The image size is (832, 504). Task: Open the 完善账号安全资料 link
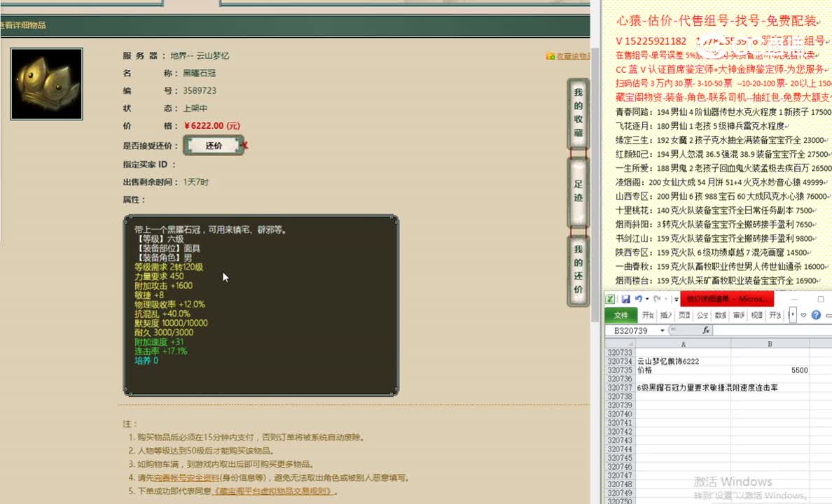coord(186,478)
